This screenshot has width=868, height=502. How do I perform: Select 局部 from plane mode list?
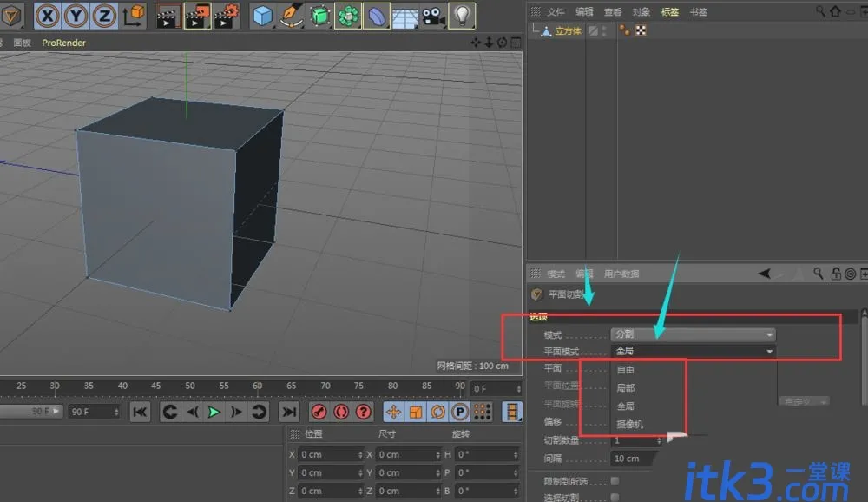point(626,388)
